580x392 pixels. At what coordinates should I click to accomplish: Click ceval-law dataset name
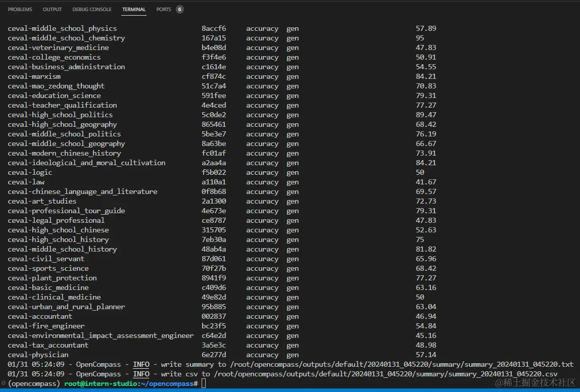point(26,182)
